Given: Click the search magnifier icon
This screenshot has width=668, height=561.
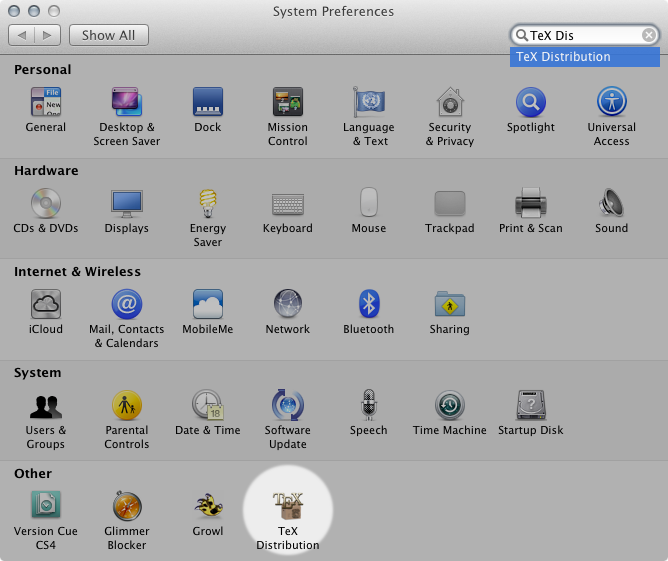Looking at the screenshot, I should point(521,35).
